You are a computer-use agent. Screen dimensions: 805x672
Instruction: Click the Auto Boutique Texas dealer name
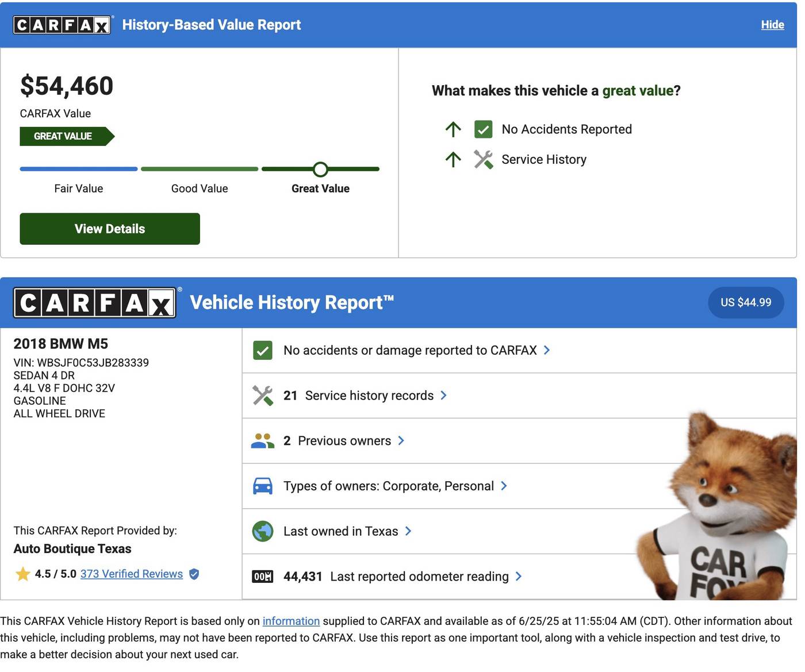[72, 549]
